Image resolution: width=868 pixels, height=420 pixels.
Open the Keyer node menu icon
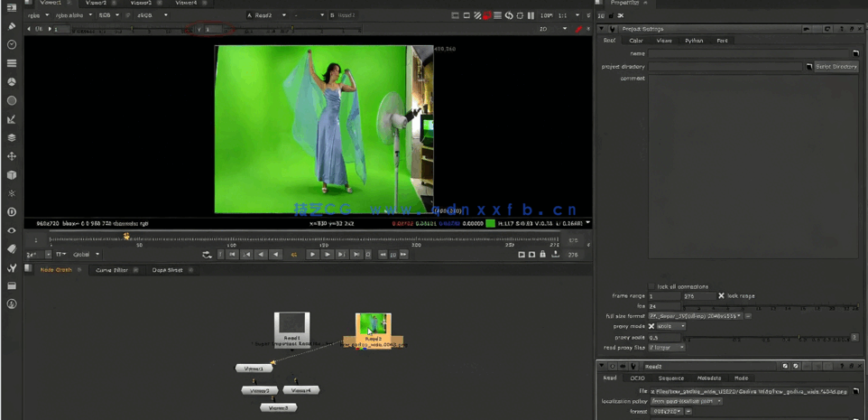12,119
